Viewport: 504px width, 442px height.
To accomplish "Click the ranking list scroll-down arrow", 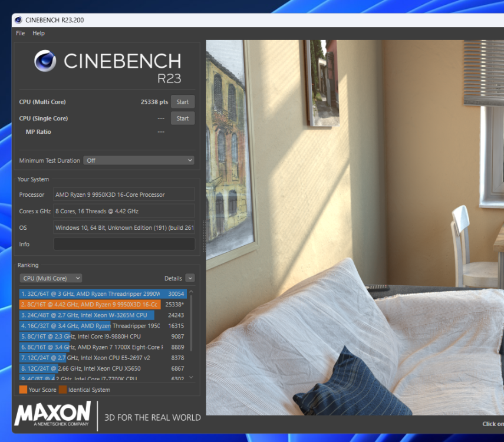I will 191,377.
